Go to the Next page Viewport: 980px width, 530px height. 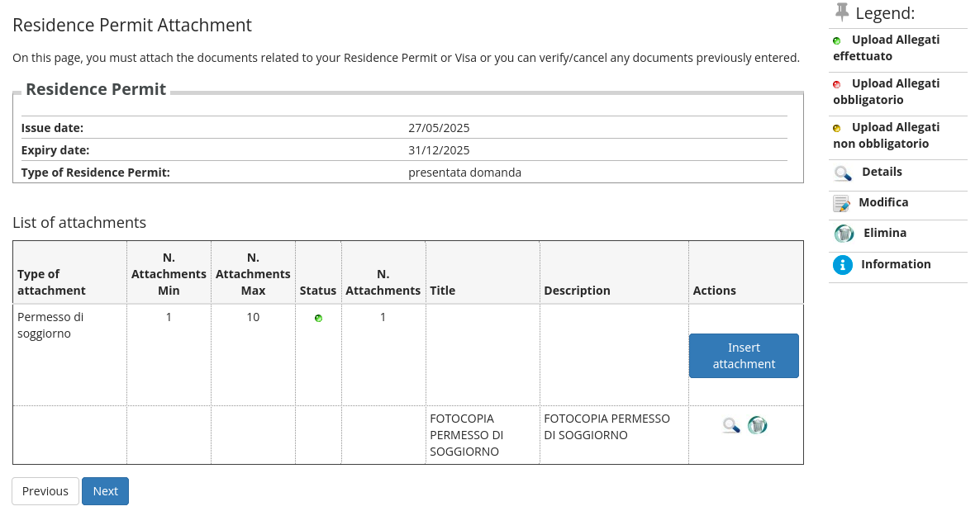click(105, 491)
